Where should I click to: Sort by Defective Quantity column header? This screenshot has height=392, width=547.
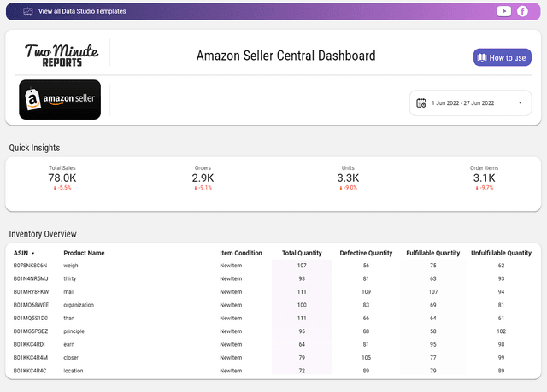pyautogui.click(x=366, y=253)
